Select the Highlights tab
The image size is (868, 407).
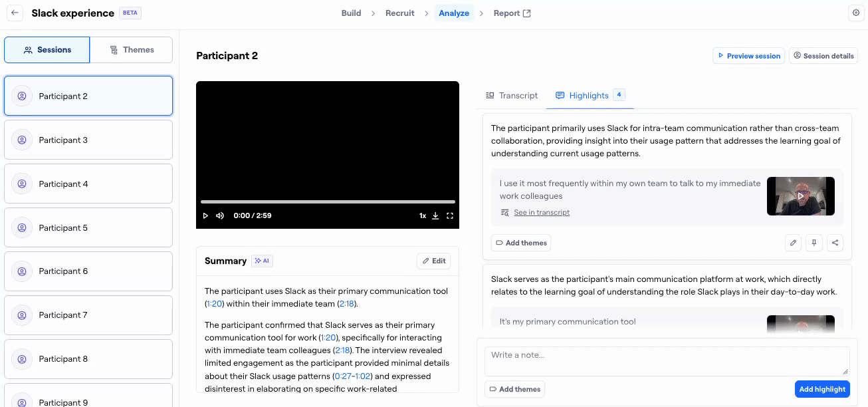[590, 96]
